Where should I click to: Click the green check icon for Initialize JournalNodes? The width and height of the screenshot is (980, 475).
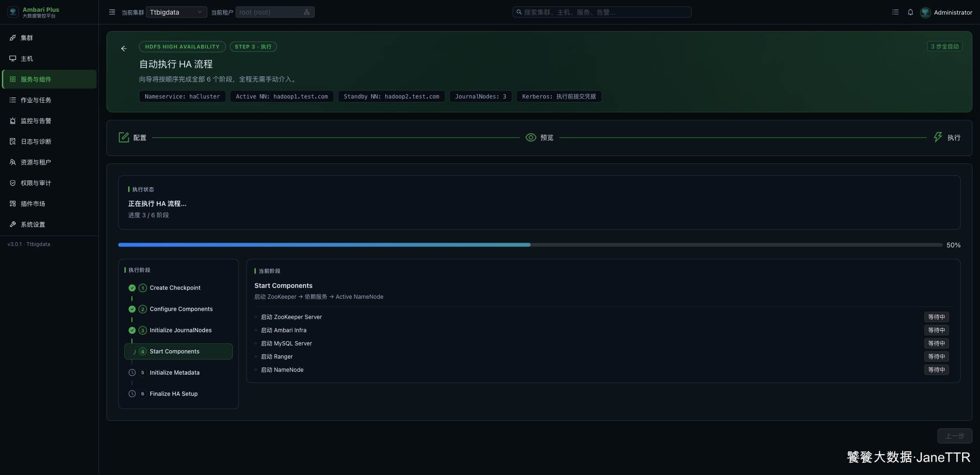132,330
